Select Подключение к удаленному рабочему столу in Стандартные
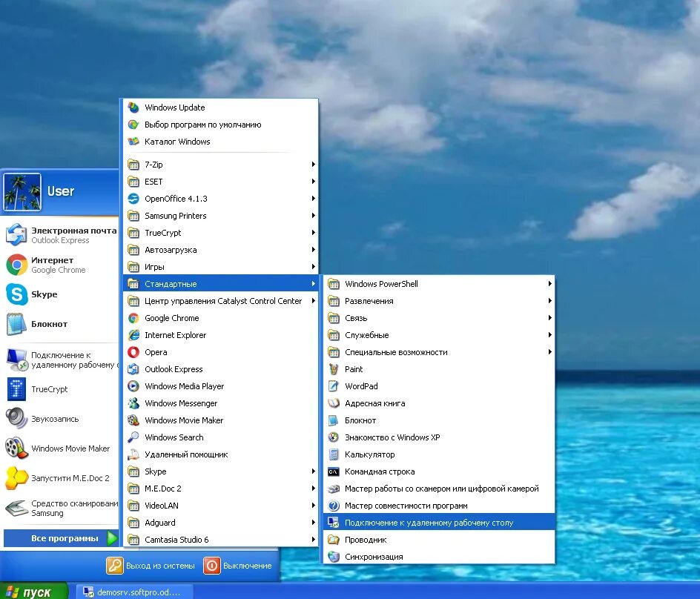Screen dimensions: 700x599 coord(439,522)
